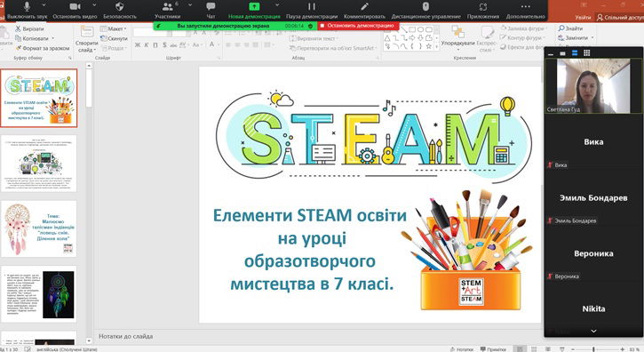Click the Остановить демонстрацию button

tap(358, 26)
